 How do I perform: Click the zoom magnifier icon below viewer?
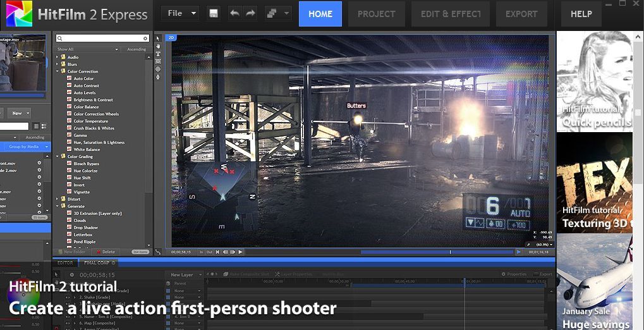pyautogui.click(x=528, y=245)
